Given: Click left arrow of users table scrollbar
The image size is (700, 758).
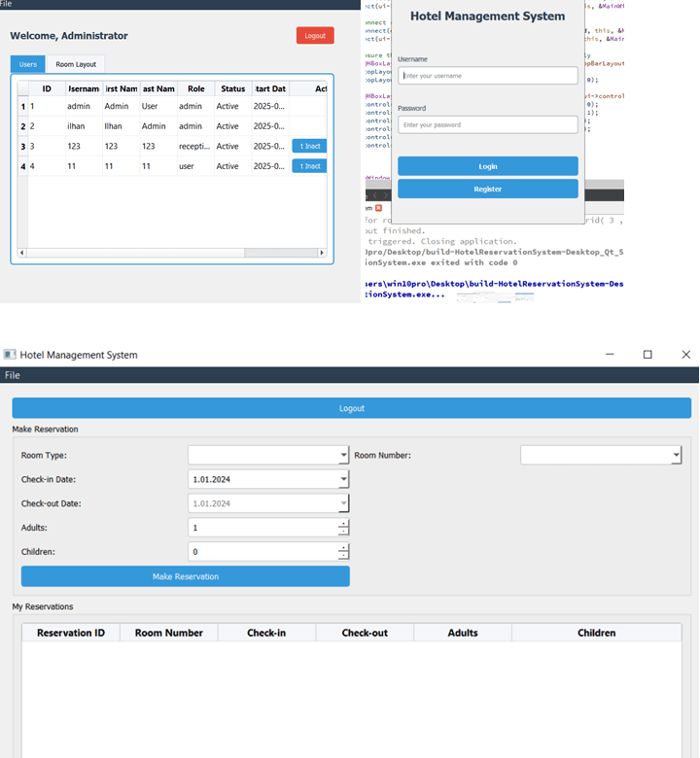Looking at the screenshot, I should (21, 253).
